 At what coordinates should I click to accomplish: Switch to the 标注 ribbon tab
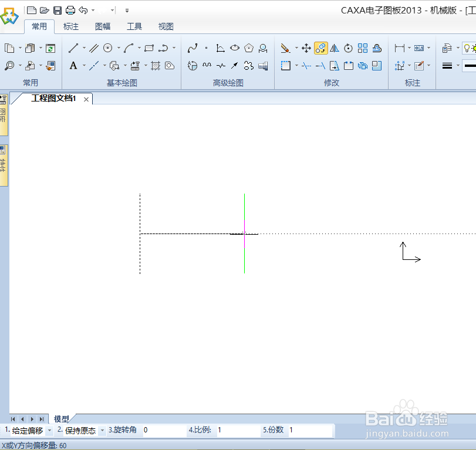(x=71, y=27)
